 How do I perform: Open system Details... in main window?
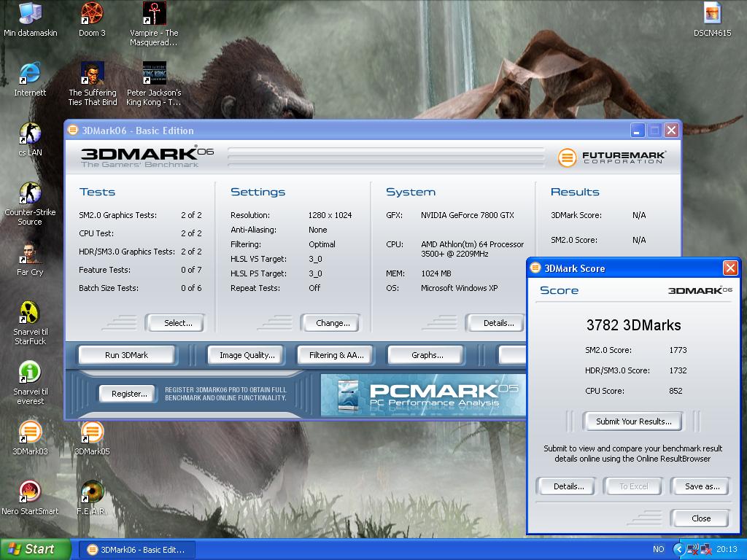[496, 323]
